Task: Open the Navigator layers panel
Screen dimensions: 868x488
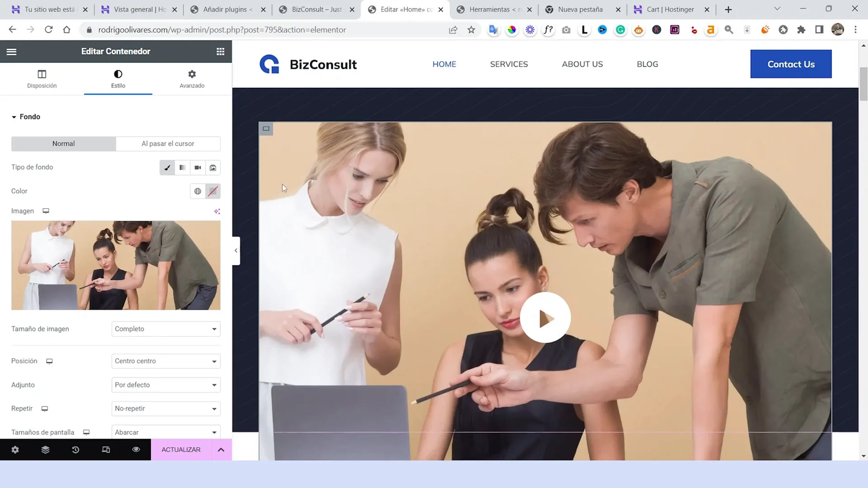Action: click(45, 450)
